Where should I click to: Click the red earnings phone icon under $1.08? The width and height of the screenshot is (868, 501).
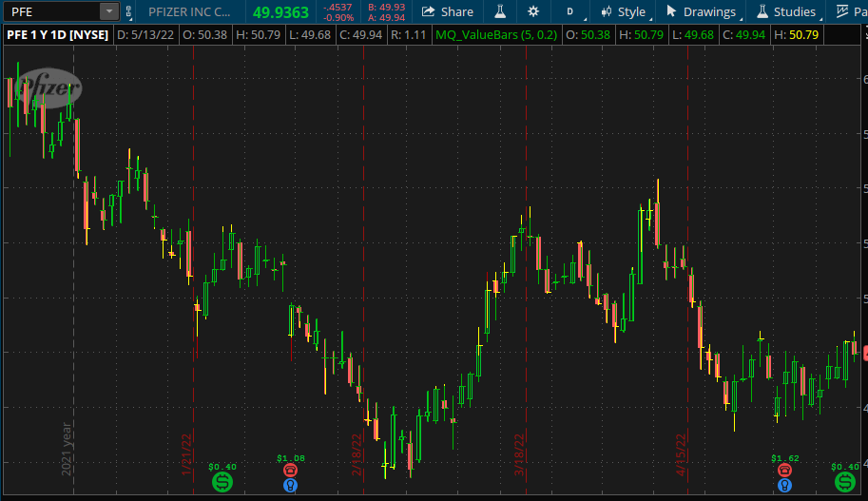point(291,471)
